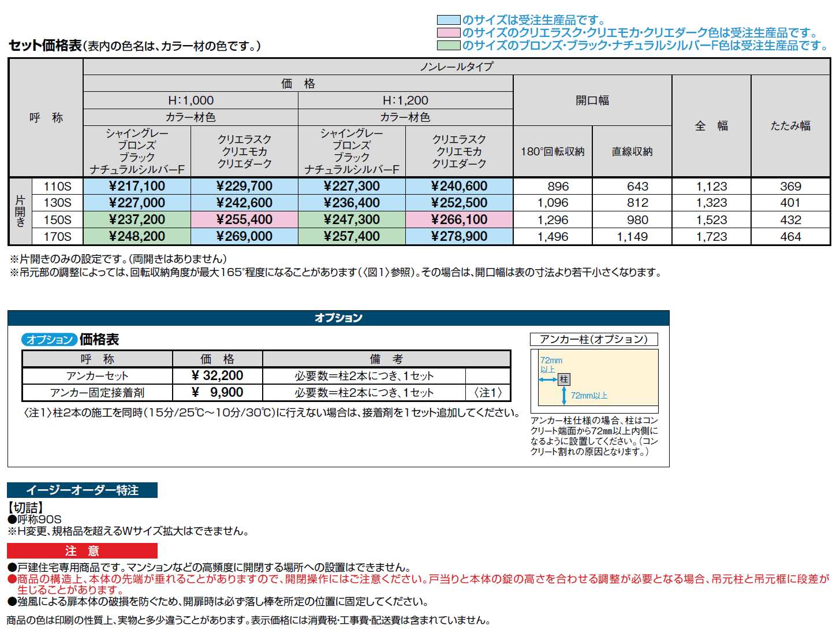Select the アンカー柱(オプション) title box

pyautogui.click(x=593, y=339)
